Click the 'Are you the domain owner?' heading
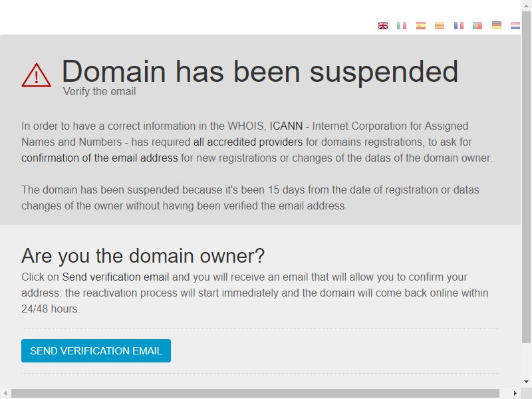The image size is (532, 399). [143, 256]
